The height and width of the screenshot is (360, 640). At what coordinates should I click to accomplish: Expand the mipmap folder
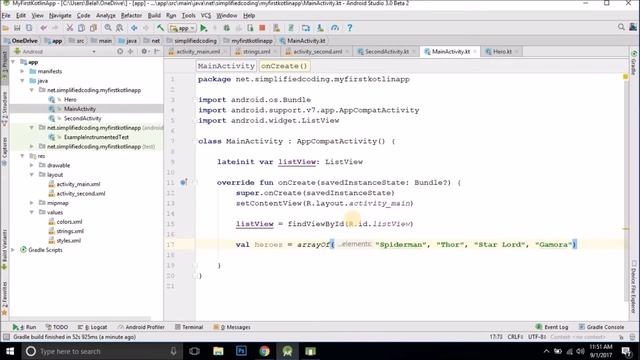point(32,202)
